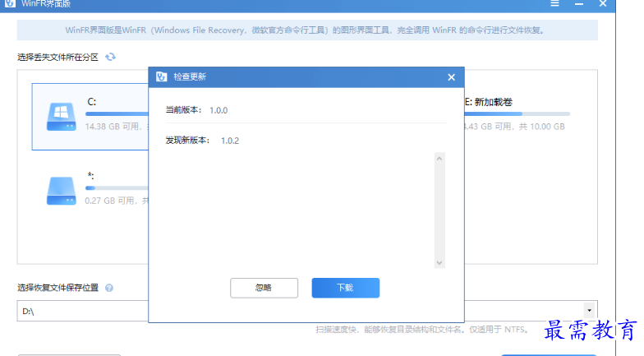
Task: Click the 0.27 GB 可用 text
Action: pyautogui.click(x=110, y=201)
